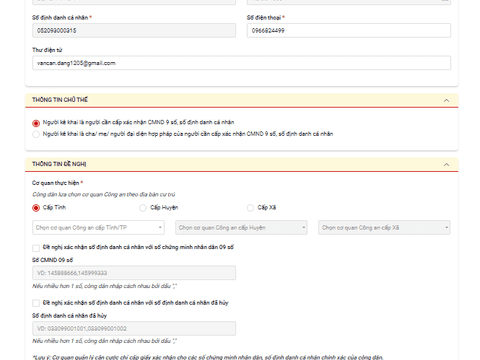Select radio 'Người kê khai là người cần cấp xác nhận'

[x=36, y=123]
